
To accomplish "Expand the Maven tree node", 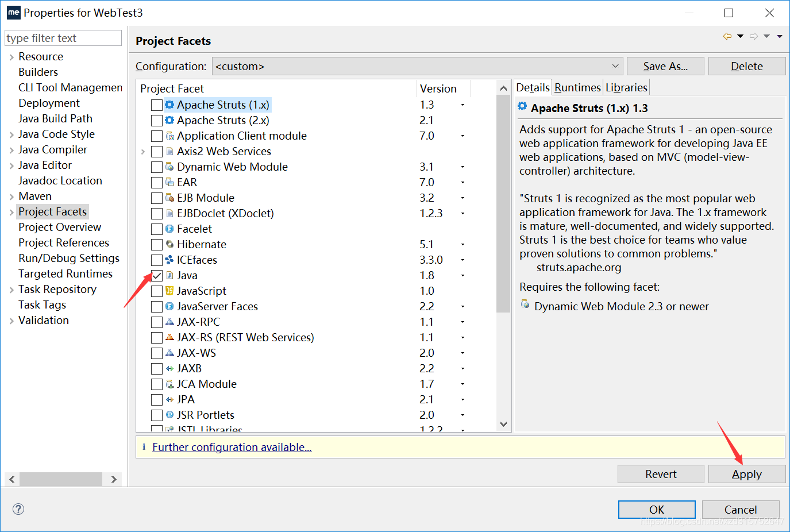I will point(11,196).
